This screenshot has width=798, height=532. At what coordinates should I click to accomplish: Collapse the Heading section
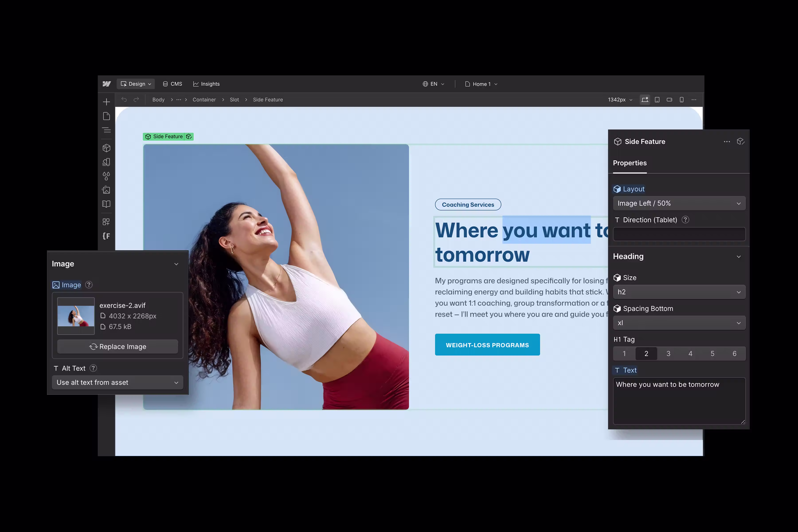738,256
